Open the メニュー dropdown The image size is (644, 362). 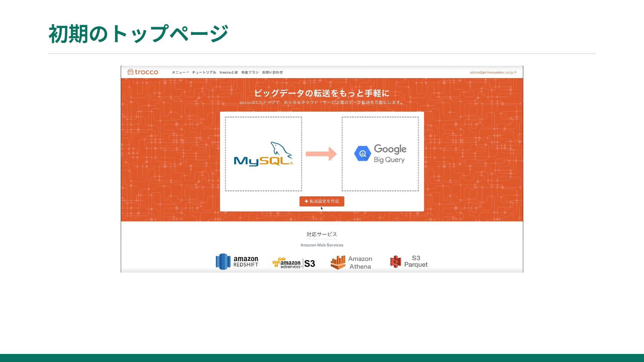(180, 72)
